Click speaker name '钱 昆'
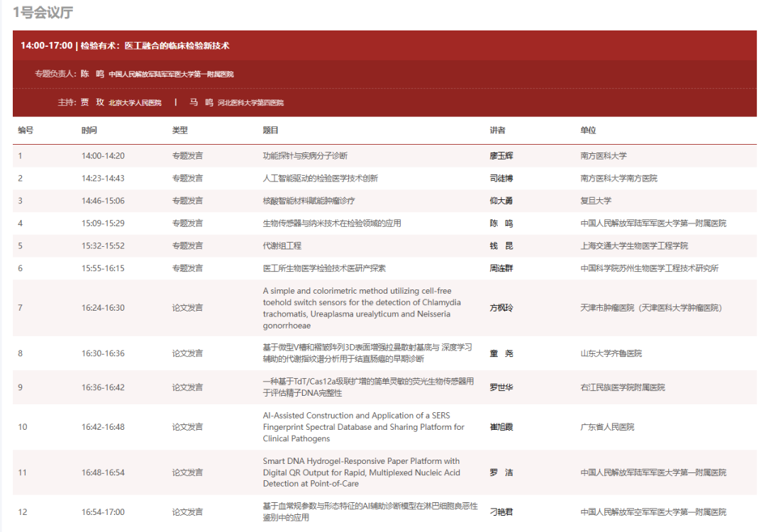The height and width of the screenshot is (532, 766). tap(501, 245)
